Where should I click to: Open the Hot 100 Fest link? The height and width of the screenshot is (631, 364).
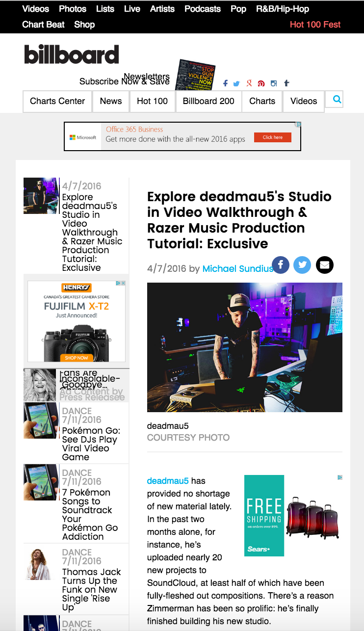(x=315, y=25)
